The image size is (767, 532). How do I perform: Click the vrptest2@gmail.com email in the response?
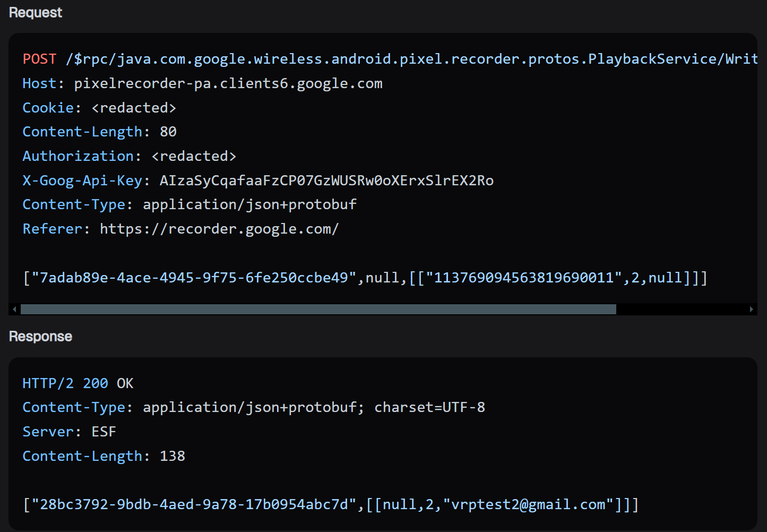point(528,504)
